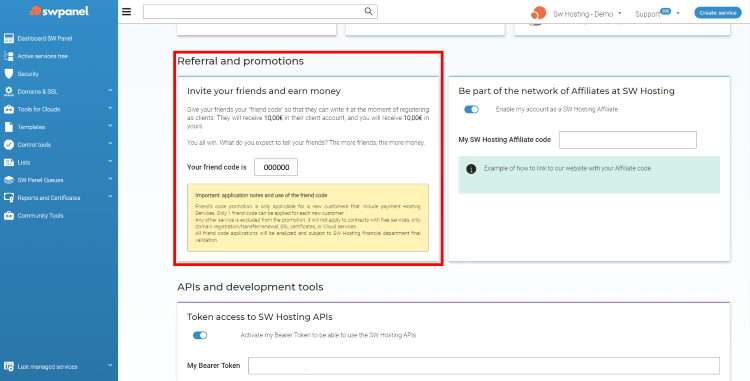Select Templates menu label
Viewport: 750px width, 381px height.
click(x=31, y=127)
